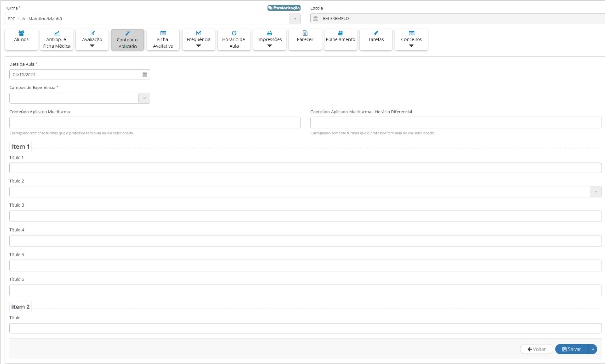605x364 pixels.
Task: Click the school building icon
Action: (315, 18)
